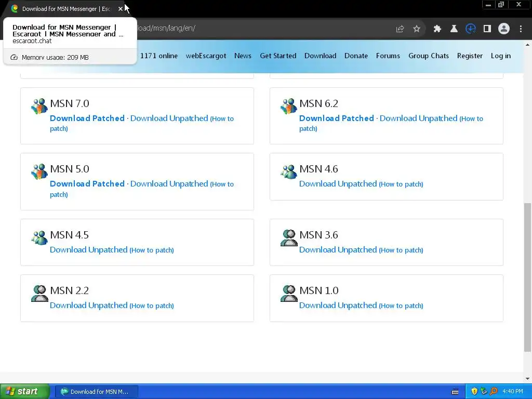Download Unpatched MSN 3.6

click(x=338, y=249)
